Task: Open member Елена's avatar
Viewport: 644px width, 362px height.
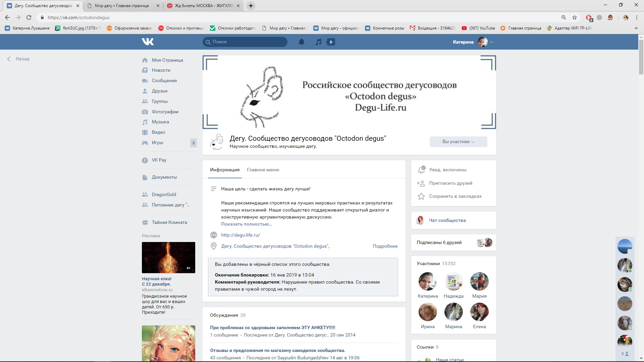Action: pos(479,312)
